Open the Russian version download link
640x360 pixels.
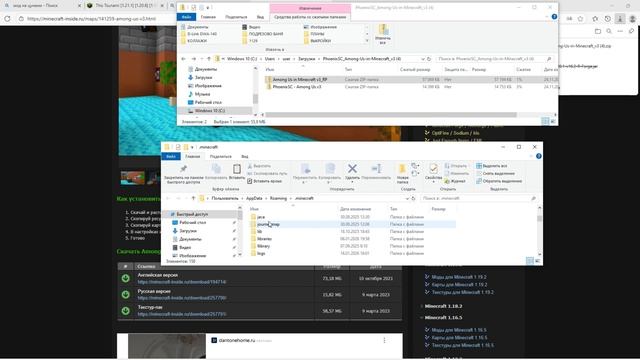click(182, 298)
